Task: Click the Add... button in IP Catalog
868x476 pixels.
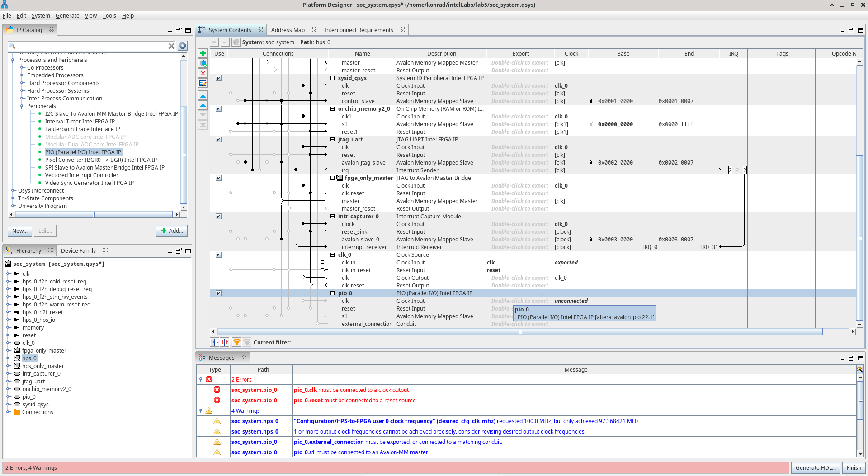Action: click(x=171, y=231)
